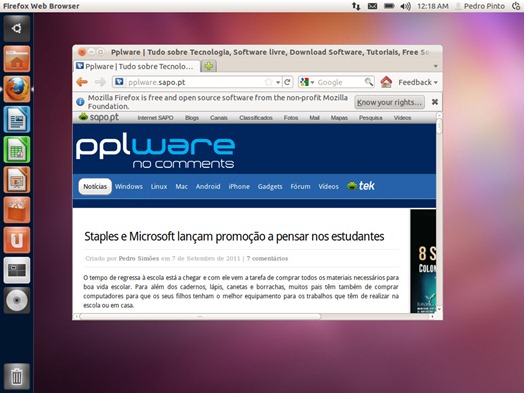The width and height of the screenshot is (524, 393).
Task: Open the battery indicator menu
Action: (389, 6)
